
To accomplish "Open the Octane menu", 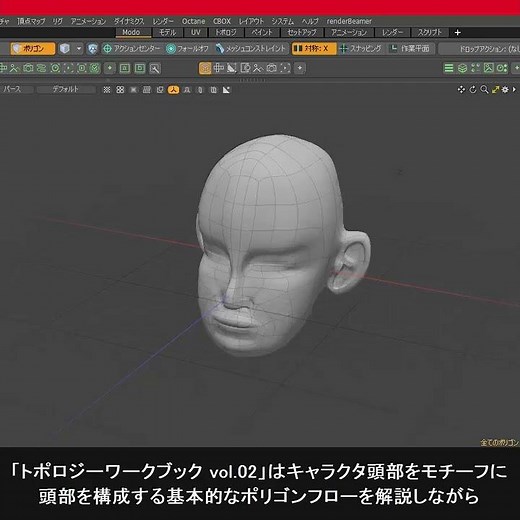I will 193,21.
